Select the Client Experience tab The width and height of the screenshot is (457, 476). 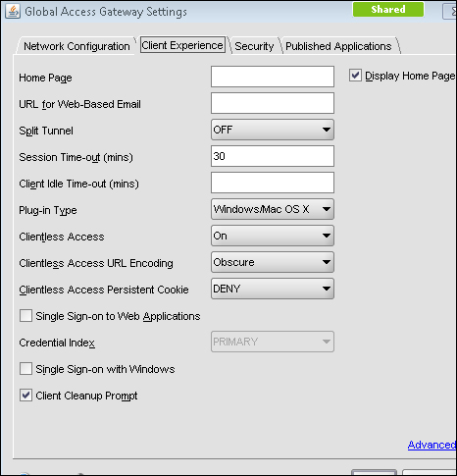pyautogui.click(x=182, y=45)
